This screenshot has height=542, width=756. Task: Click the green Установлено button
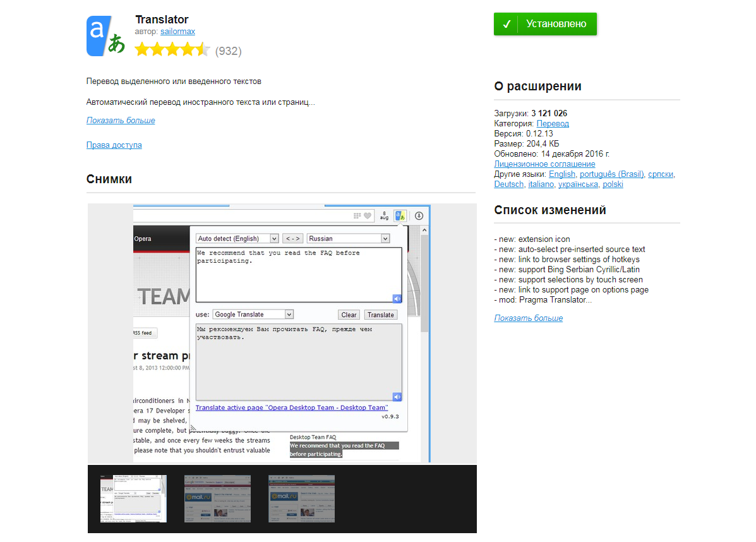coord(545,24)
